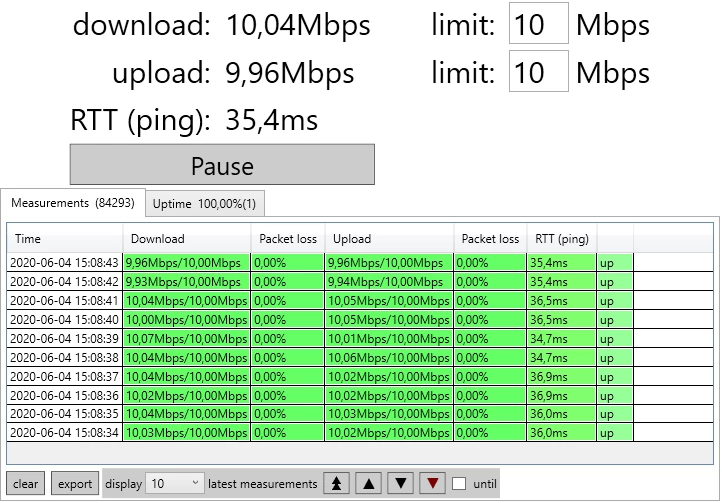
Task: Select the row timestamped 2020-06-04 15:08:40
Action: 360,319
